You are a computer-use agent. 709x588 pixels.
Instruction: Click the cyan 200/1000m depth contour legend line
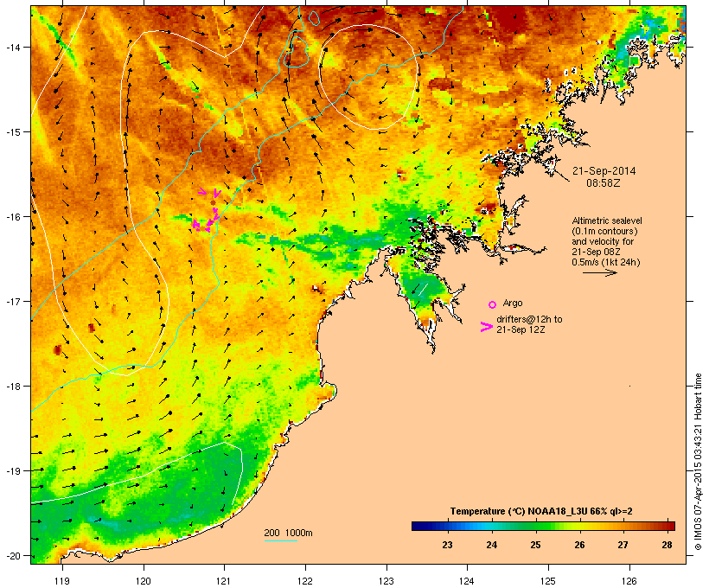point(280,540)
